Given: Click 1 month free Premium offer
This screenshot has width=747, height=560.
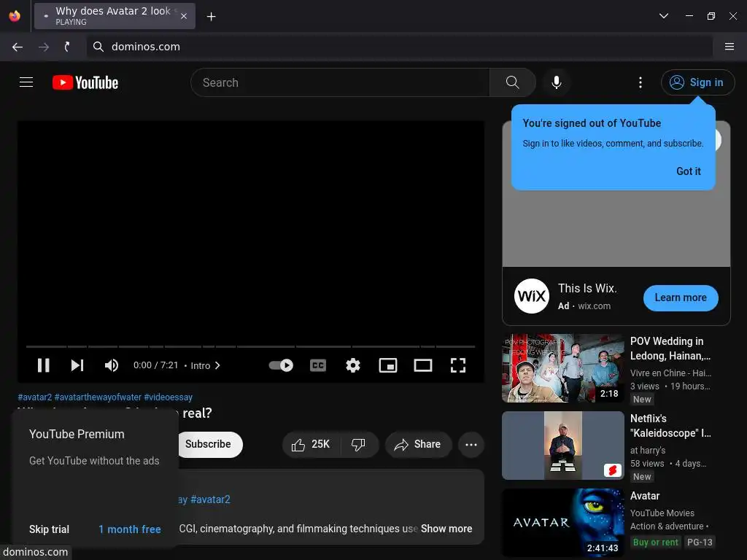Looking at the screenshot, I should (130, 529).
